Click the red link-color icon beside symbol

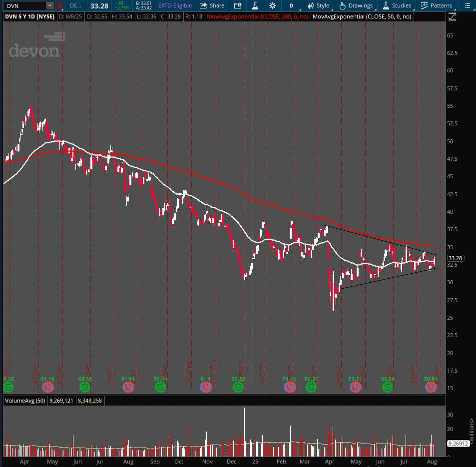[60, 5]
